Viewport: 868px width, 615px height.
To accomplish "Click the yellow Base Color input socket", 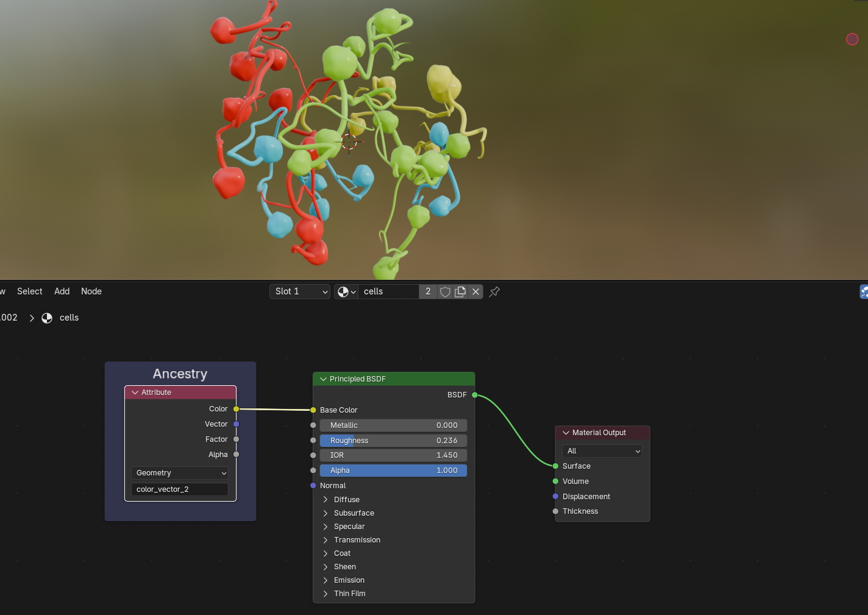I will pos(313,410).
